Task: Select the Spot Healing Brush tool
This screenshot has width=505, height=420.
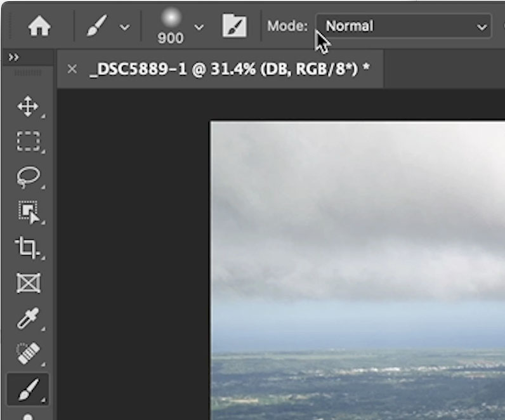Action: (29, 353)
